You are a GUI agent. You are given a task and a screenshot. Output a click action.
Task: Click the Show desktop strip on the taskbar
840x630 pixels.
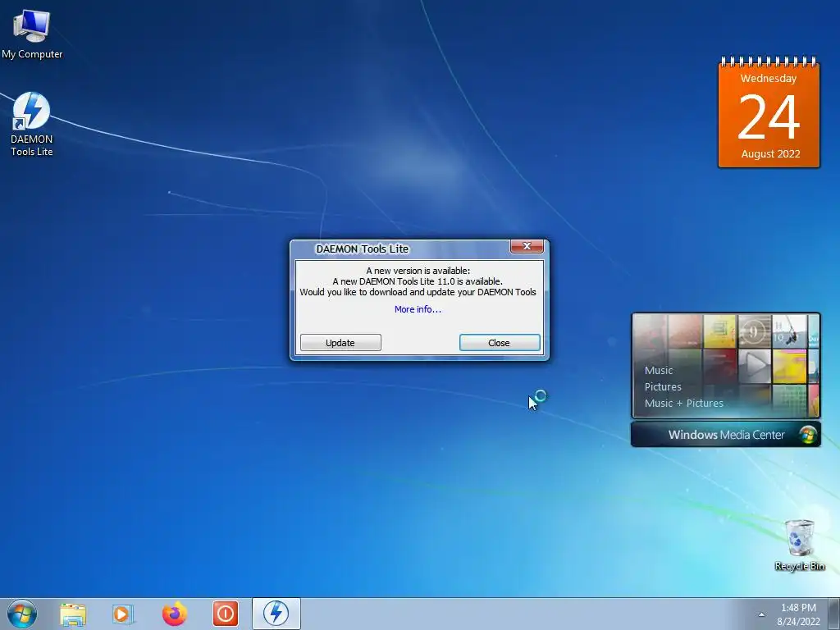pos(834,614)
